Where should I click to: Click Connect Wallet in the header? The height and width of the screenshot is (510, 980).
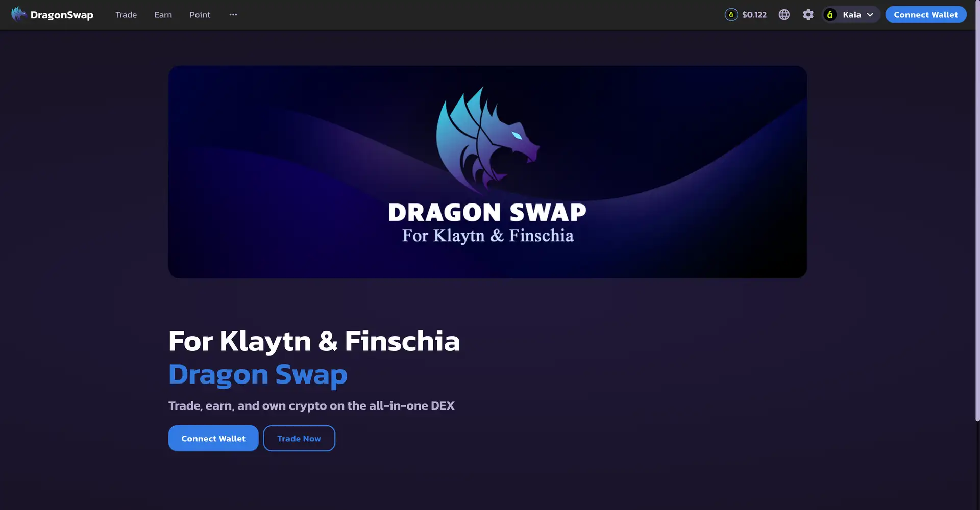pyautogui.click(x=925, y=15)
